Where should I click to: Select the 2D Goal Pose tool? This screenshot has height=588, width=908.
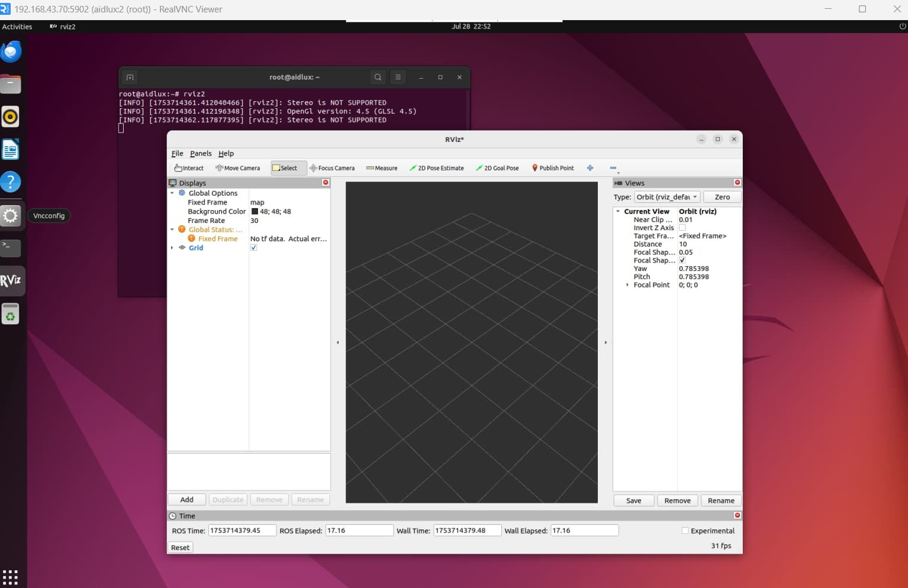[x=497, y=168]
